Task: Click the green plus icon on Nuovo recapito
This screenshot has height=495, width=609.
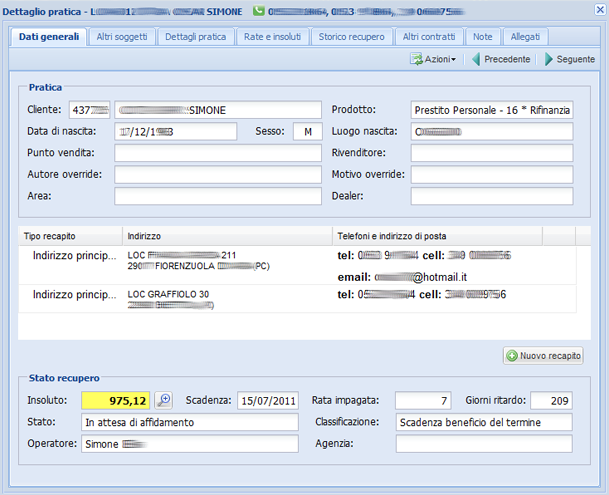Action: (x=512, y=356)
